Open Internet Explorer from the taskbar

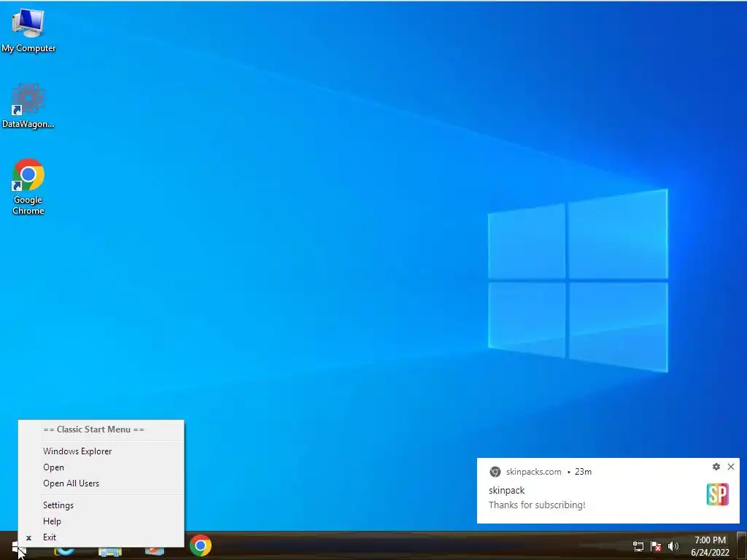(64, 551)
